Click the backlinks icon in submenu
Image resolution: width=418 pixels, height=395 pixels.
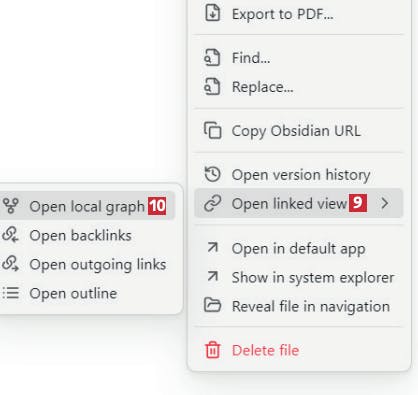(x=11, y=235)
